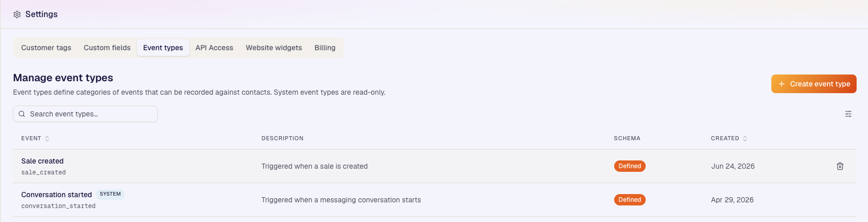Click the Create event type button
The image size is (868, 222).
coord(814,84)
